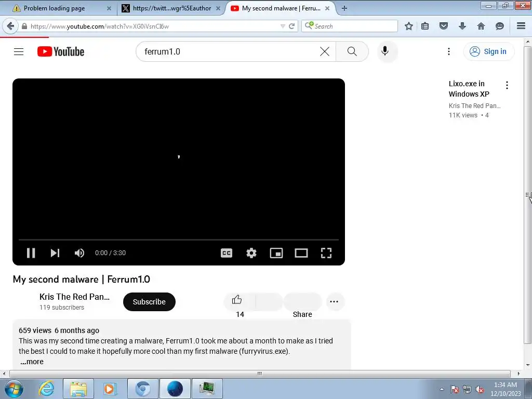Open more actions ellipsis under video
The image size is (532, 399).
pyautogui.click(x=334, y=302)
